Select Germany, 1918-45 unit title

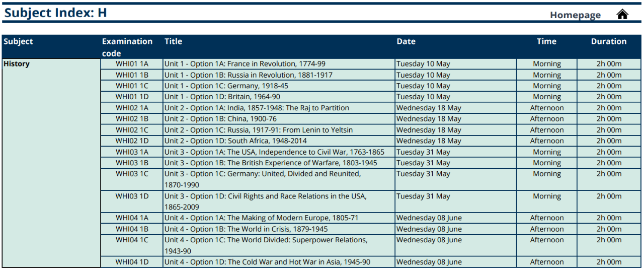pyautogui.click(x=226, y=86)
